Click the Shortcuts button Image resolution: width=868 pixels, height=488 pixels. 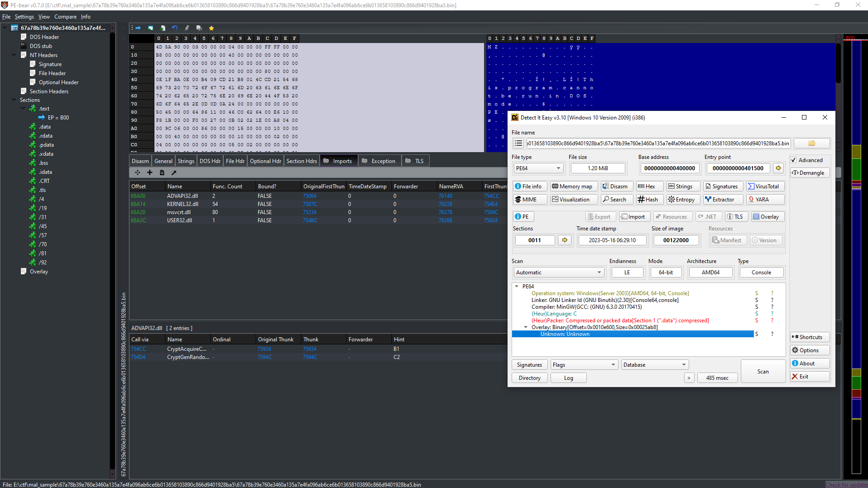(810, 337)
